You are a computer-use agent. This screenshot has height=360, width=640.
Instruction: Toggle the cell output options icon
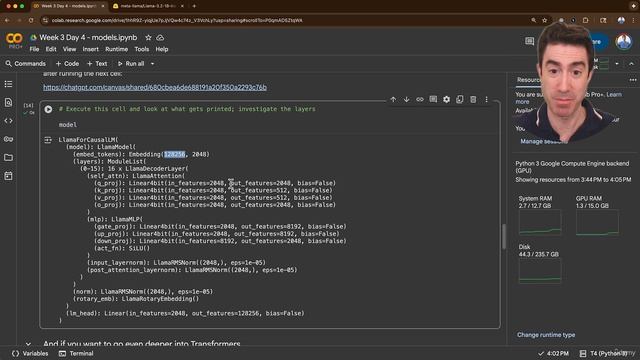[48, 140]
